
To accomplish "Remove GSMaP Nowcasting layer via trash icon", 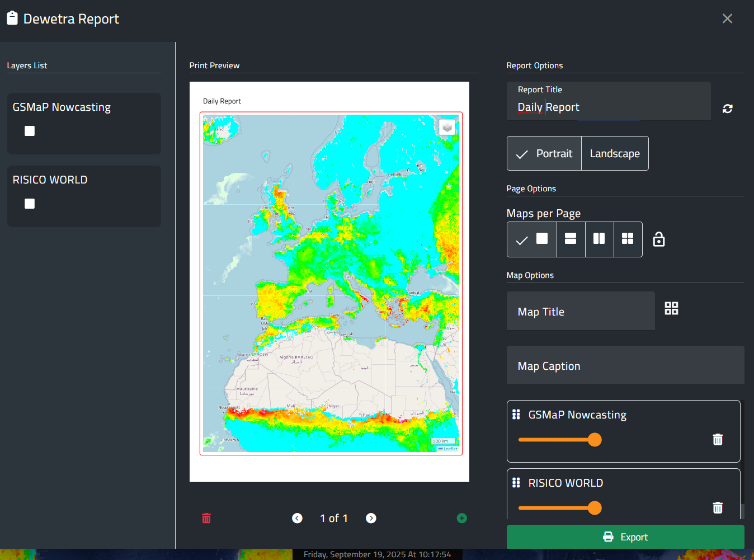I will pyautogui.click(x=718, y=440).
